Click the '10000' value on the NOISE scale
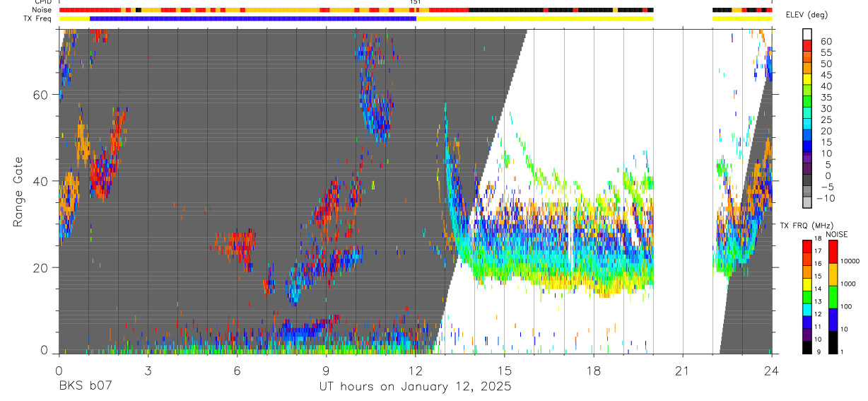Viewport: 868px width, 401px height. point(850,262)
